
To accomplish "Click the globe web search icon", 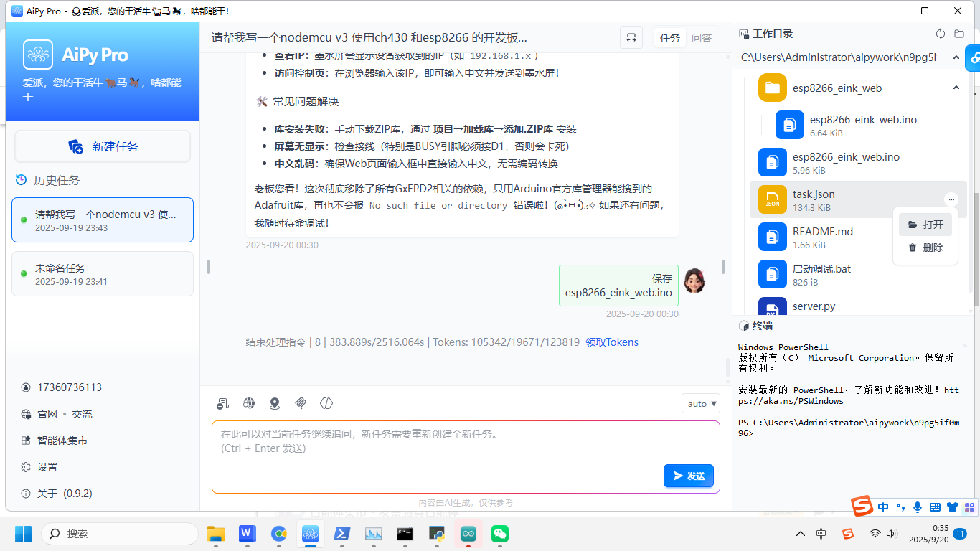I will point(249,403).
